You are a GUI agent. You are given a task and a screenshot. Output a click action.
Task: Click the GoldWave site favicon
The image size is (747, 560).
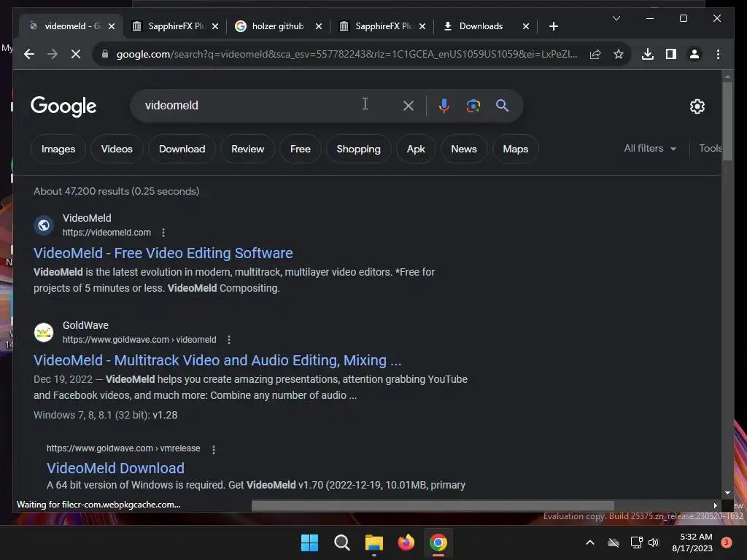tap(44, 332)
